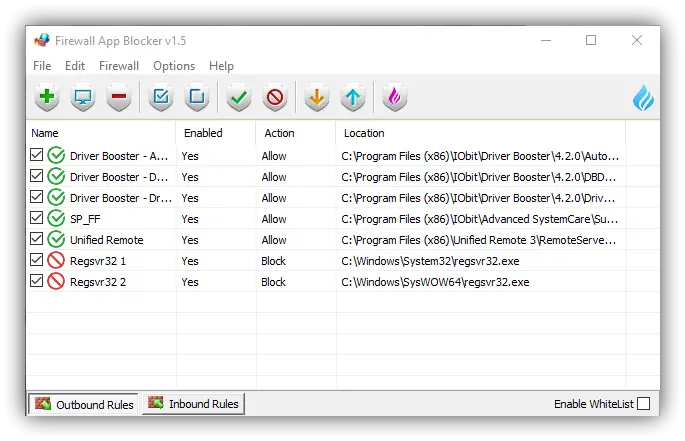Close the Firewall App Blocker window

coord(637,40)
